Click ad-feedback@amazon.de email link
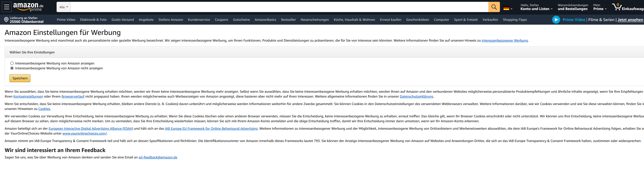 (158, 157)
